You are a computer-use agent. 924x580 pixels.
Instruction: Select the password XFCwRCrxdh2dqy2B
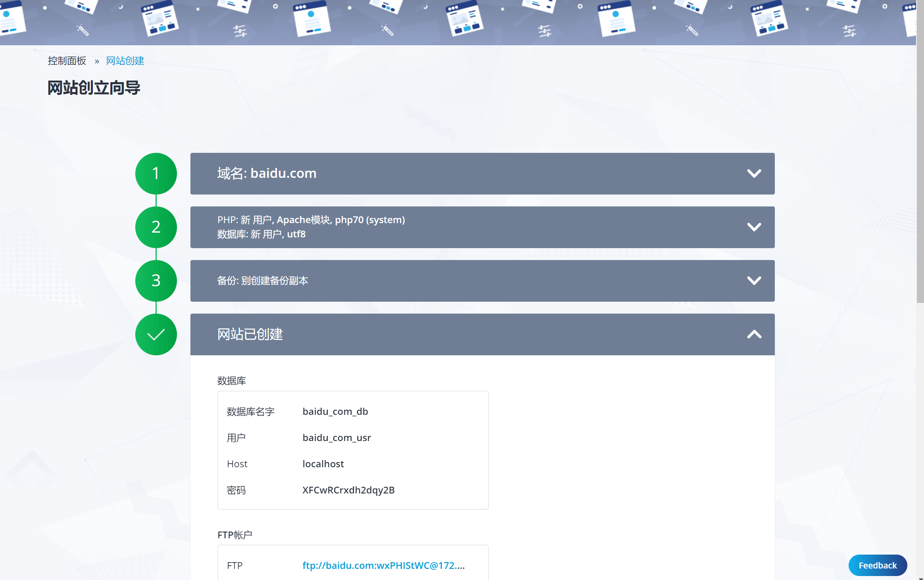[348, 490]
